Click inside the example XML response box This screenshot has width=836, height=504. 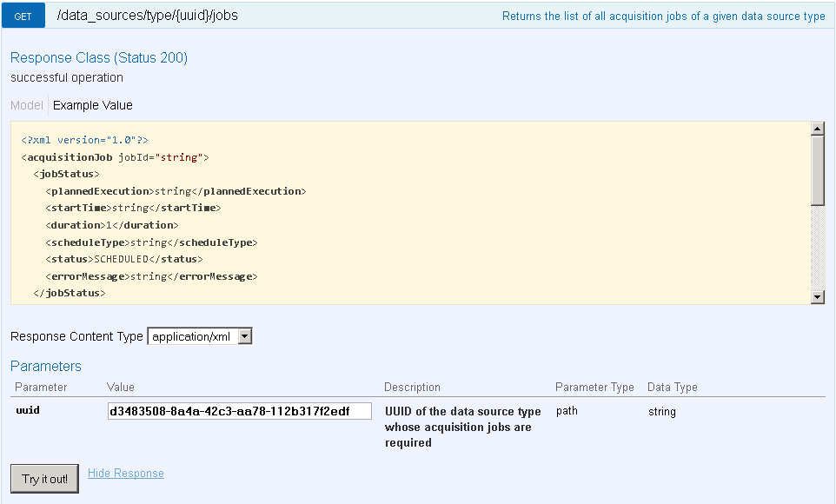[x=521, y=217]
